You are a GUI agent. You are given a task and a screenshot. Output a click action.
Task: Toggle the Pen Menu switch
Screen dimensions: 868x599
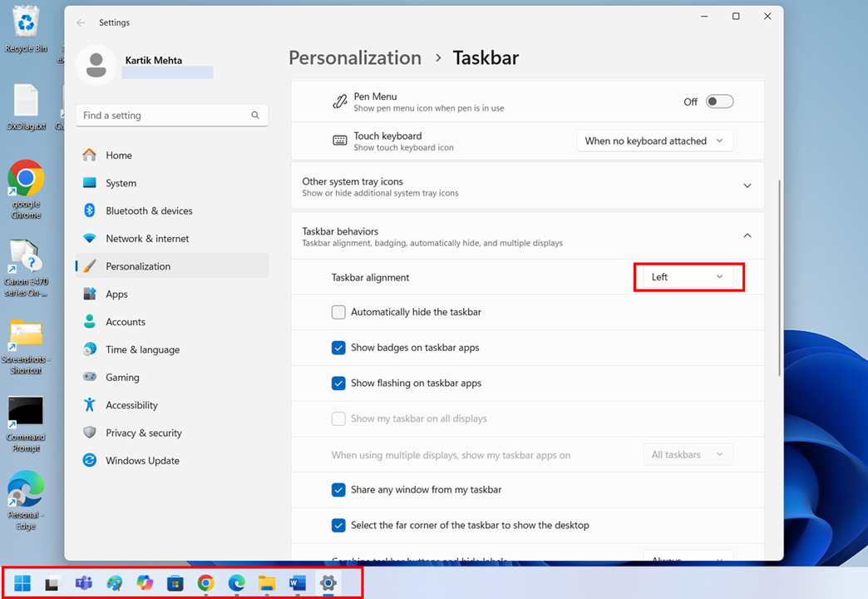pos(720,101)
